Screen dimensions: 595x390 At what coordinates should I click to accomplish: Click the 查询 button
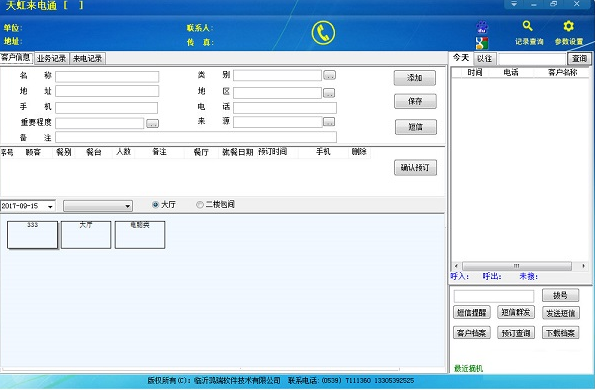(579, 58)
